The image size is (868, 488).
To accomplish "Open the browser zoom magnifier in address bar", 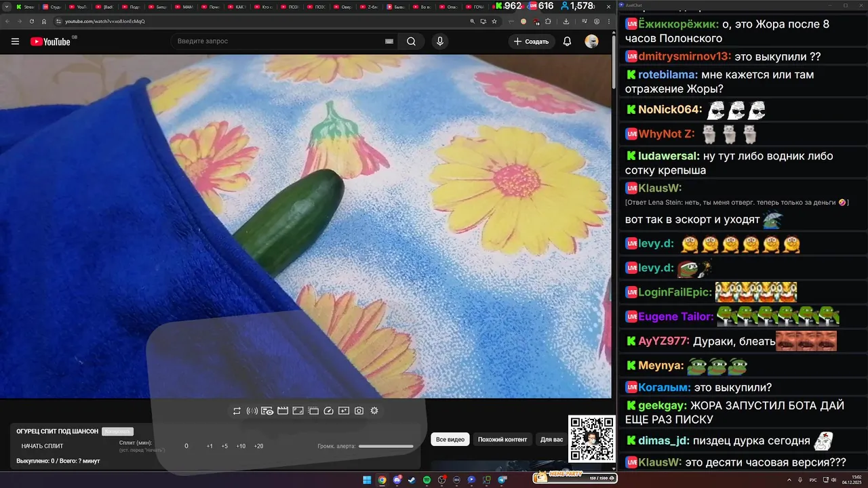I will coord(472,21).
